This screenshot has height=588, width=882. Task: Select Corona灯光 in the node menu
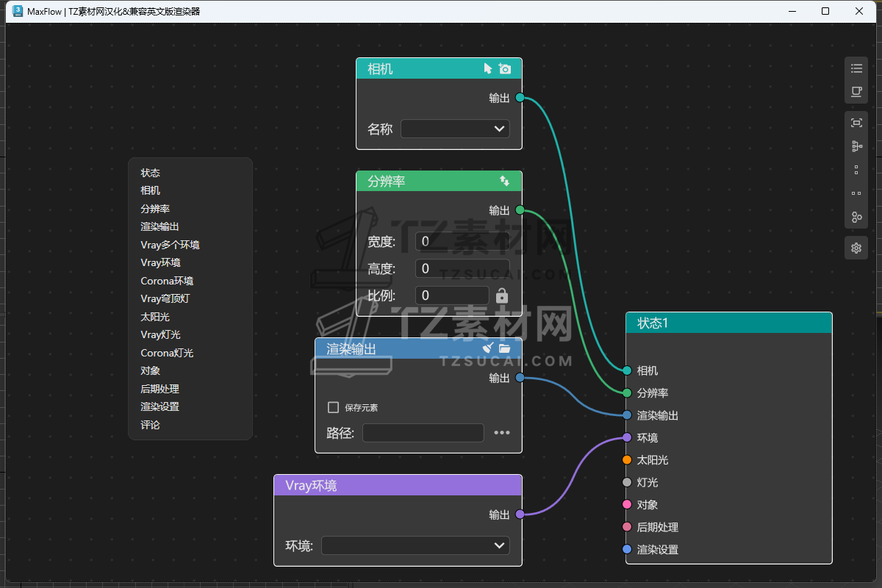pyautogui.click(x=167, y=353)
